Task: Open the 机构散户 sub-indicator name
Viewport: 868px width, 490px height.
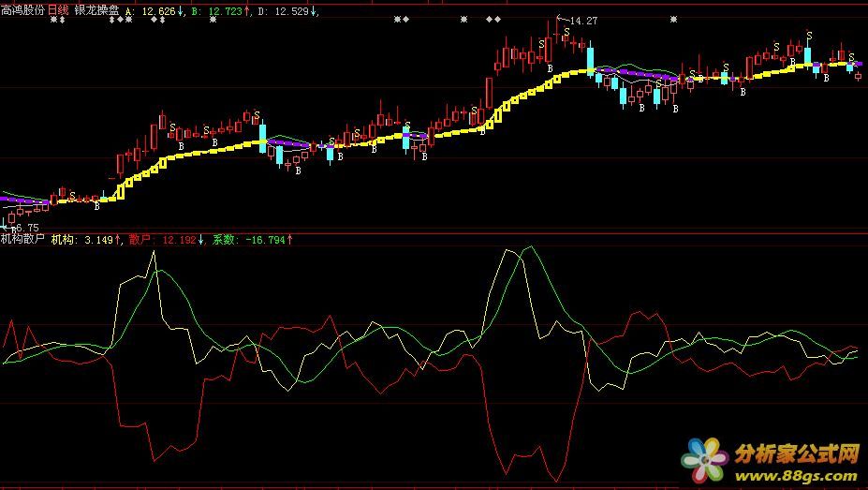Action: pos(22,239)
